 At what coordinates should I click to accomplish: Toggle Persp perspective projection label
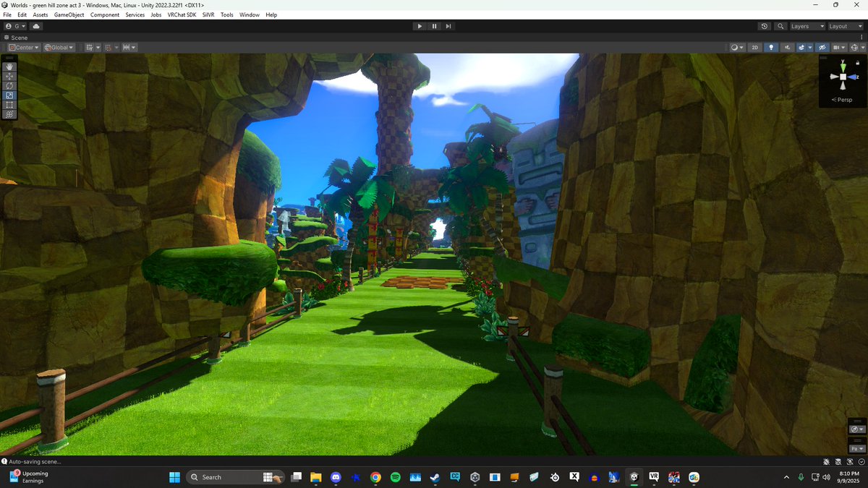pyautogui.click(x=843, y=100)
